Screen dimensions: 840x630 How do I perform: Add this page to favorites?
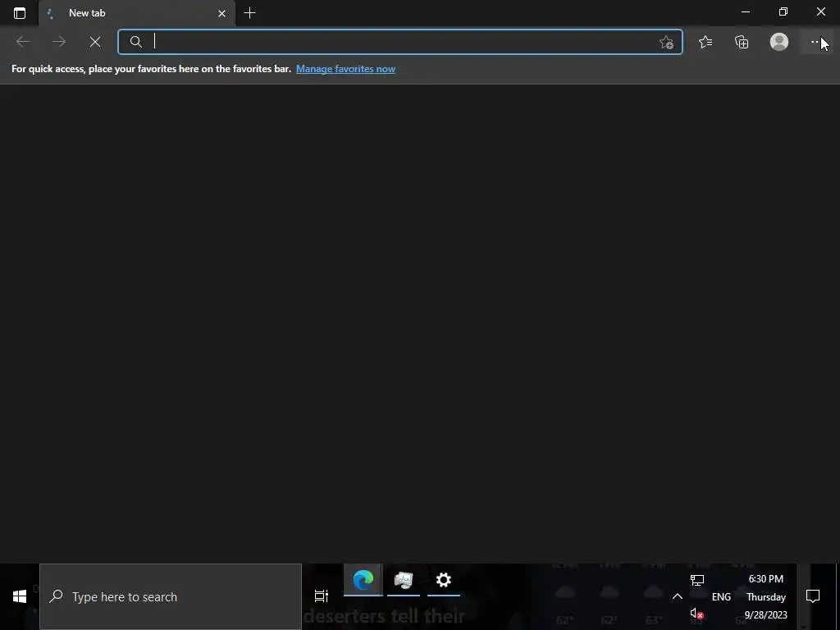click(666, 42)
